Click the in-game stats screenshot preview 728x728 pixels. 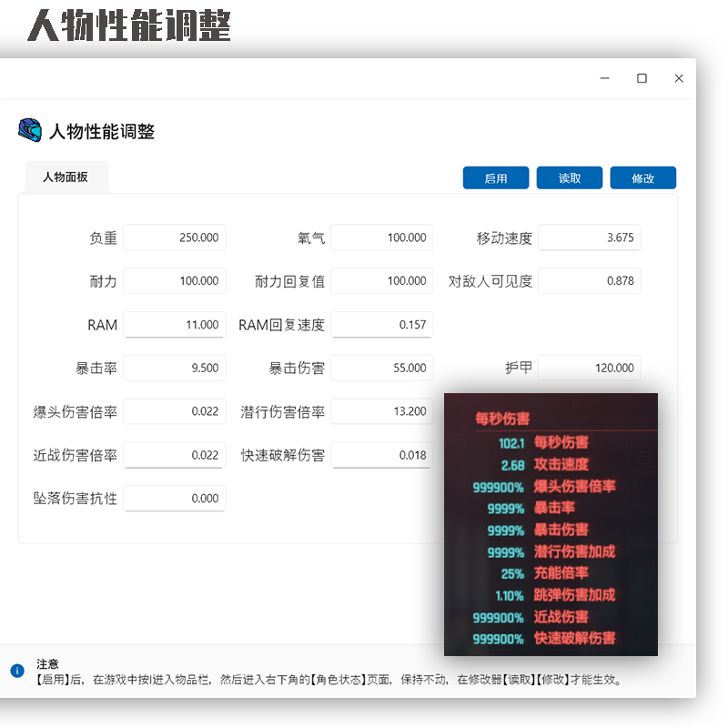551,523
